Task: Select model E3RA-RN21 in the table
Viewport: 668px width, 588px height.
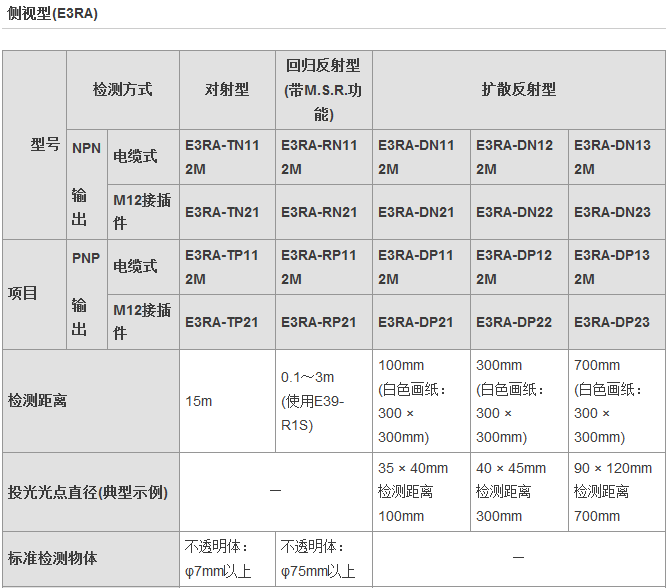Action: tap(323, 212)
